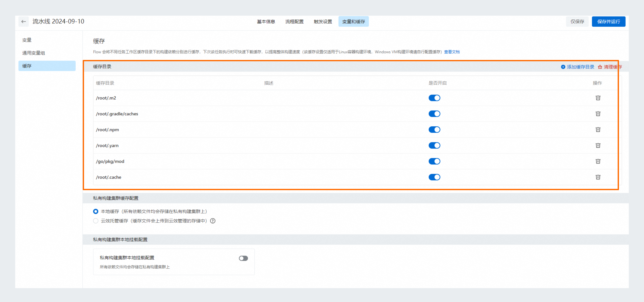Open the 查看文档 link
The height and width of the screenshot is (302, 644).
coord(452,52)
